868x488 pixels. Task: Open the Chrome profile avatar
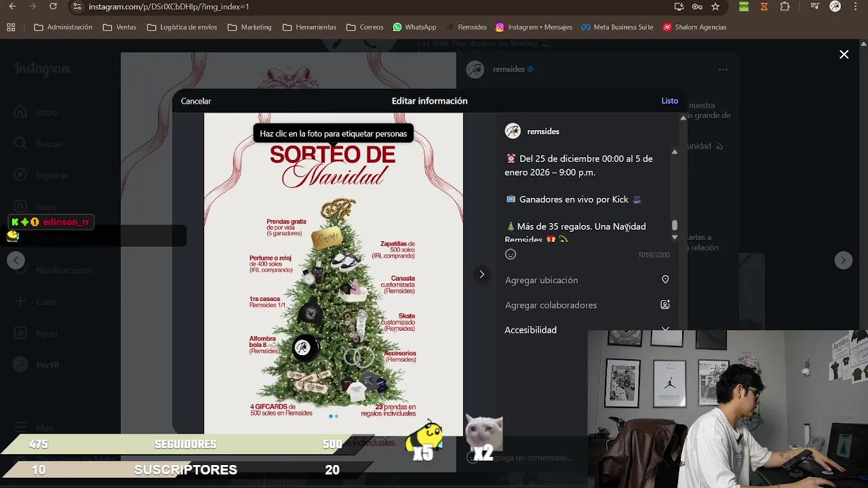[x=835, y=7]
